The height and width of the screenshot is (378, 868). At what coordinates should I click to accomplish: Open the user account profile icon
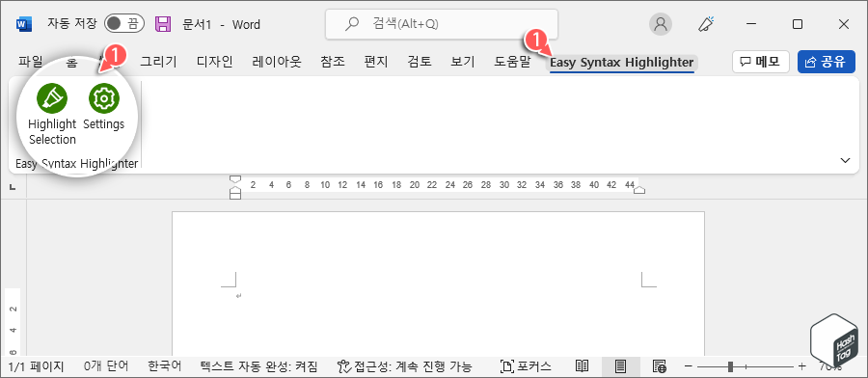[x=660, y=24]
